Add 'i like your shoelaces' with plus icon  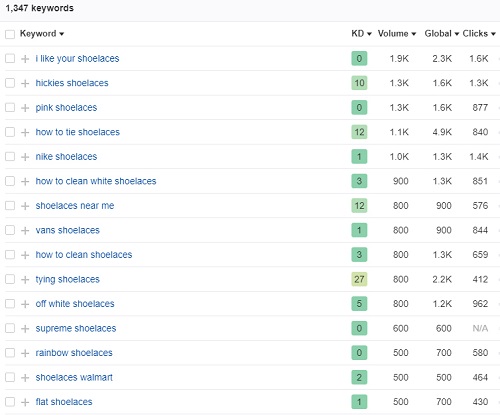[25, 59]
